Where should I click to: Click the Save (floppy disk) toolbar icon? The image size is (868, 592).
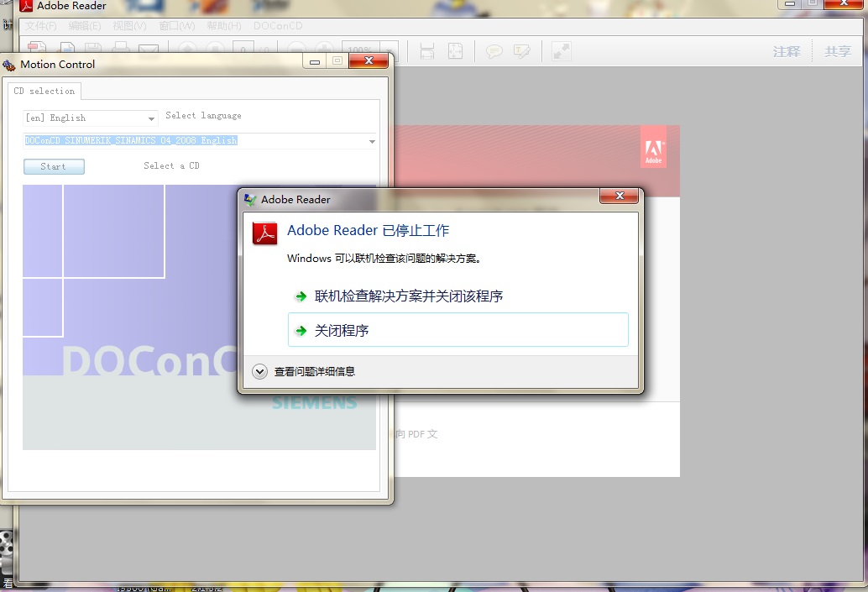point(92,49)
